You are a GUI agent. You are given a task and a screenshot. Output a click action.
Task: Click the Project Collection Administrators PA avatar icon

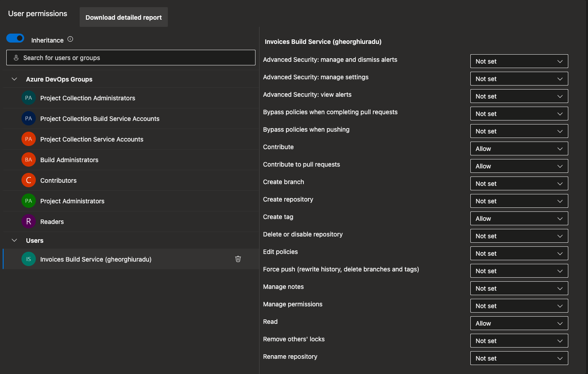click(x=28, y=98)
